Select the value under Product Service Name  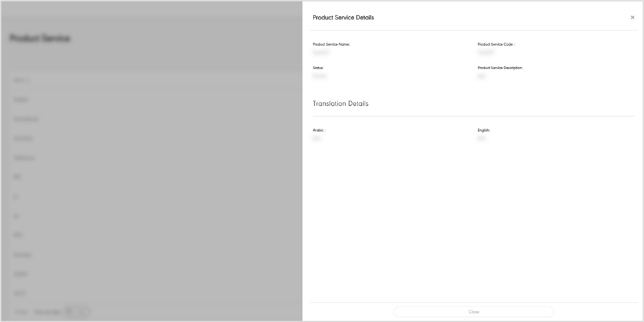pyautogui.click(x=320, y=52)
